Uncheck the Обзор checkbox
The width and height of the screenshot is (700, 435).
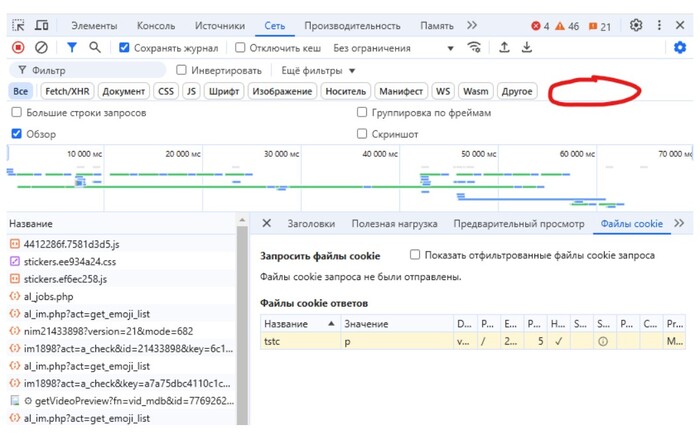point(17,134)
